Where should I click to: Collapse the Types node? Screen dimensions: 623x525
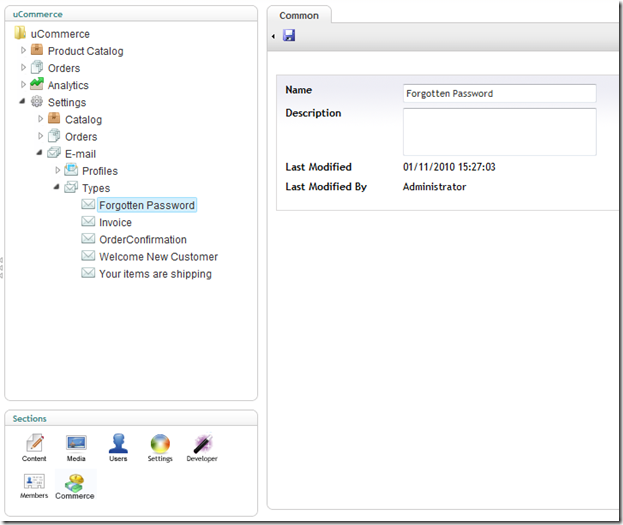(x=56, y=187)
